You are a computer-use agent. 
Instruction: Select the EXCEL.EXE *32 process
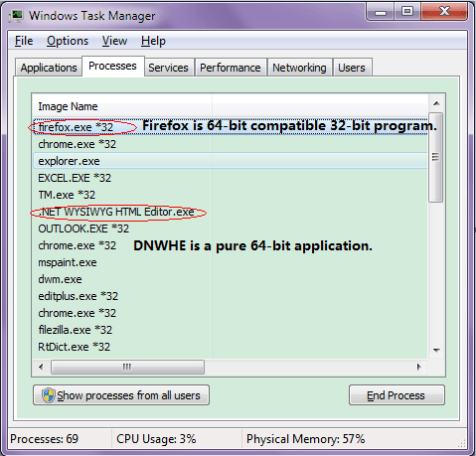tap(231, 178)
